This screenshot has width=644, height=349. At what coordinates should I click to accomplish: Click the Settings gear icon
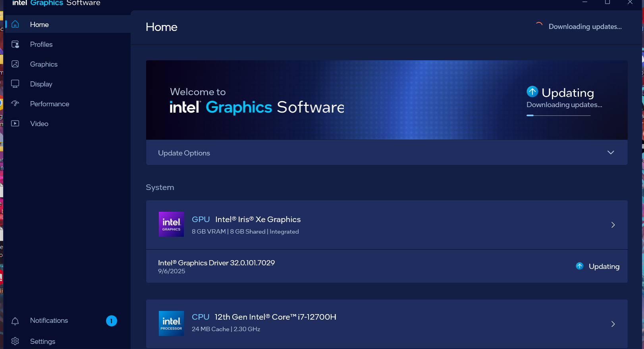tap(15, 341)
